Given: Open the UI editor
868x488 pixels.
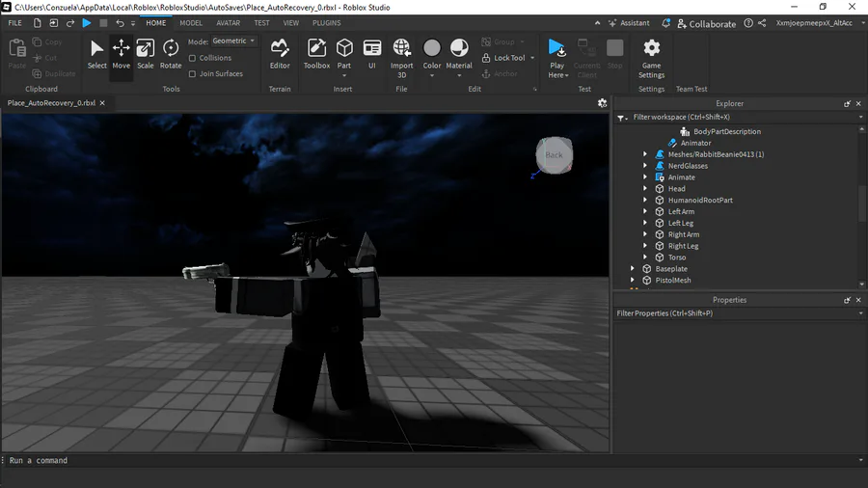Looking at the screenshot, I should [372, 54].
